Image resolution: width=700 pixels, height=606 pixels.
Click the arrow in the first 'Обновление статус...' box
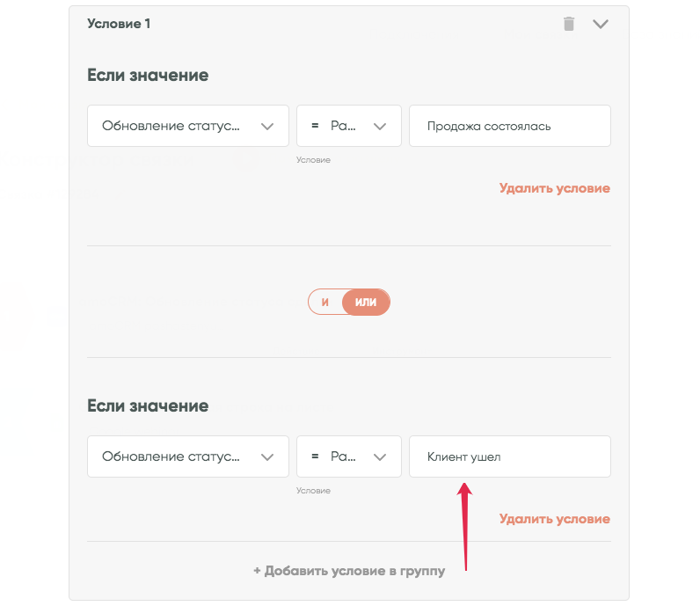click(x=268, y=126)
